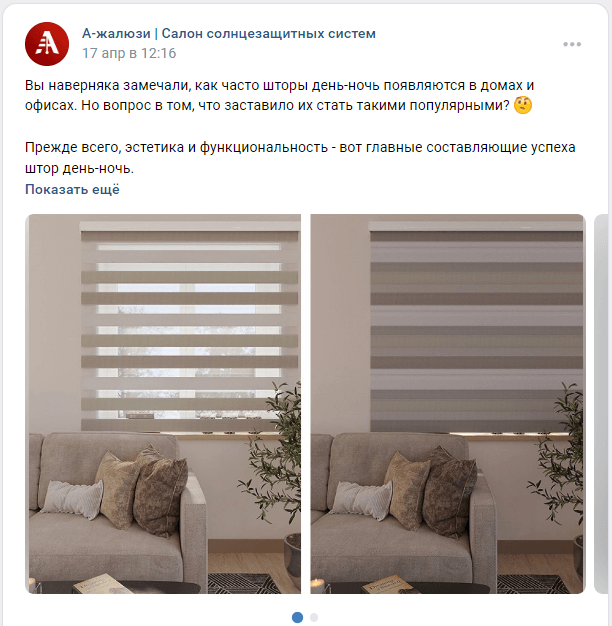Viewport: 612px width, 626px height.
Task: Open the right closed-blinds photo
Action: 448,404
